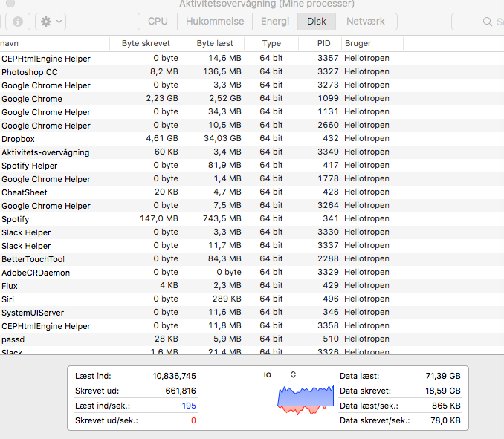Click the Data skrevet value 18,59 GB
This screenshot has height=439, width=504.
click(x=443, y=391)
